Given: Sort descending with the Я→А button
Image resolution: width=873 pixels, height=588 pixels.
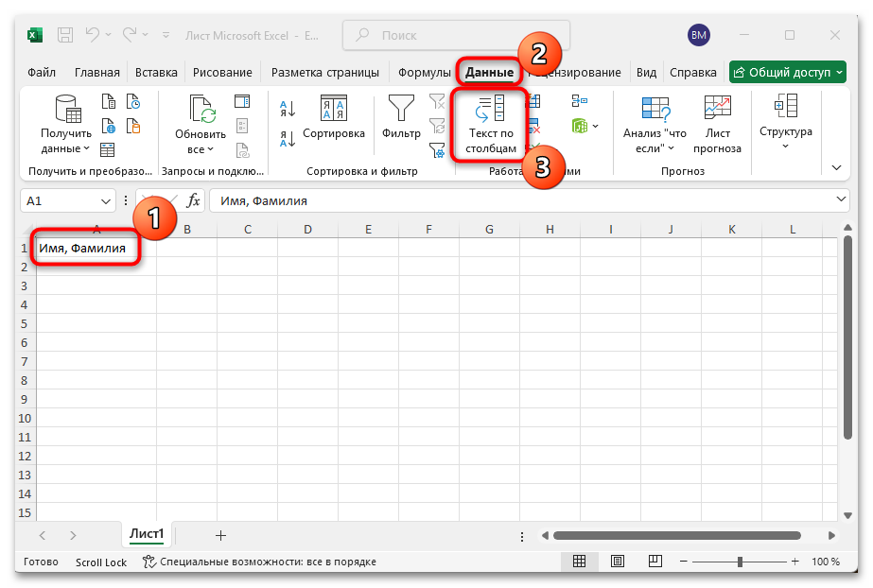Looking at the screenshot, I should [288, 139].
